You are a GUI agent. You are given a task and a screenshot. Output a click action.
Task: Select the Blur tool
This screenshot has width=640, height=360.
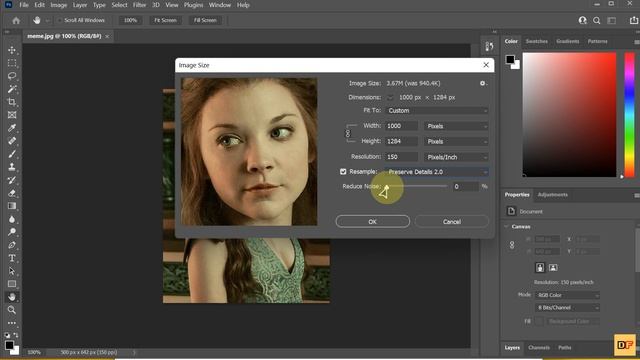[12, 219]
